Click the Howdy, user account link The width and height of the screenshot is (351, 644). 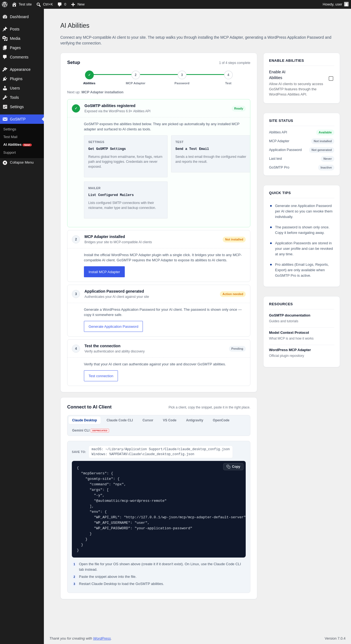click(x=335, y=4)
